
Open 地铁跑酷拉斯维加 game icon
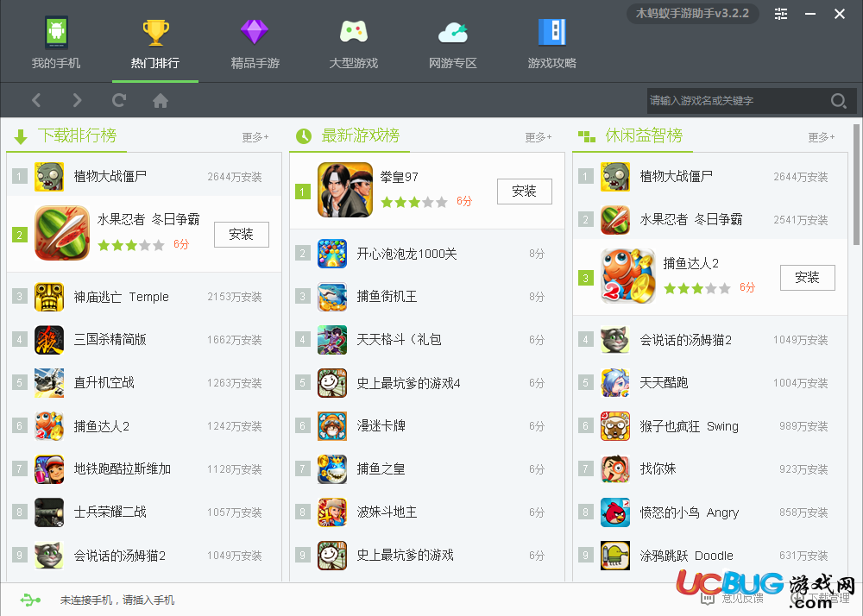(x=49, y=469)
